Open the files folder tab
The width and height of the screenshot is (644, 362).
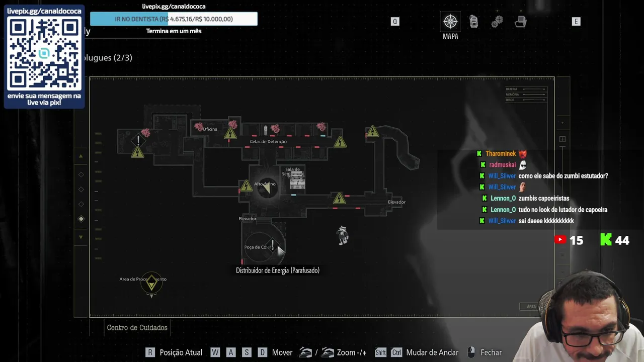521,22
